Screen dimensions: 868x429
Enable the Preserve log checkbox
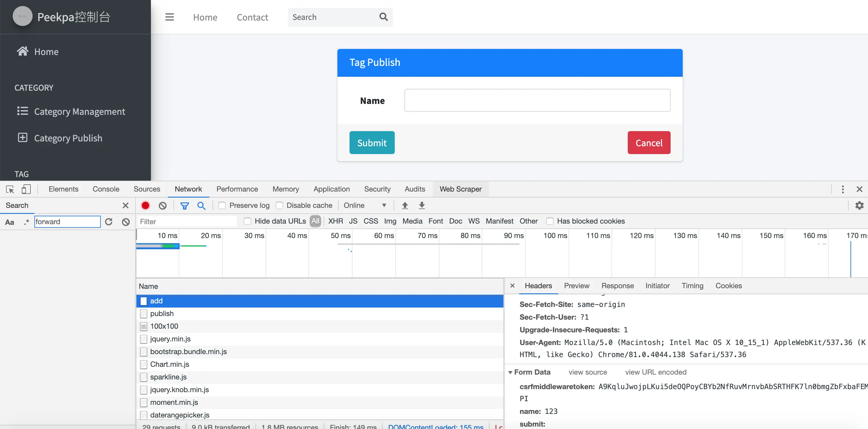click(222, 205)
